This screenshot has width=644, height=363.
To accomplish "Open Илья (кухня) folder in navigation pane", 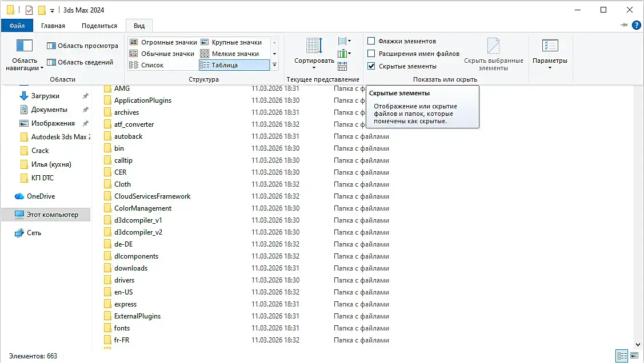I will point(46,164).
